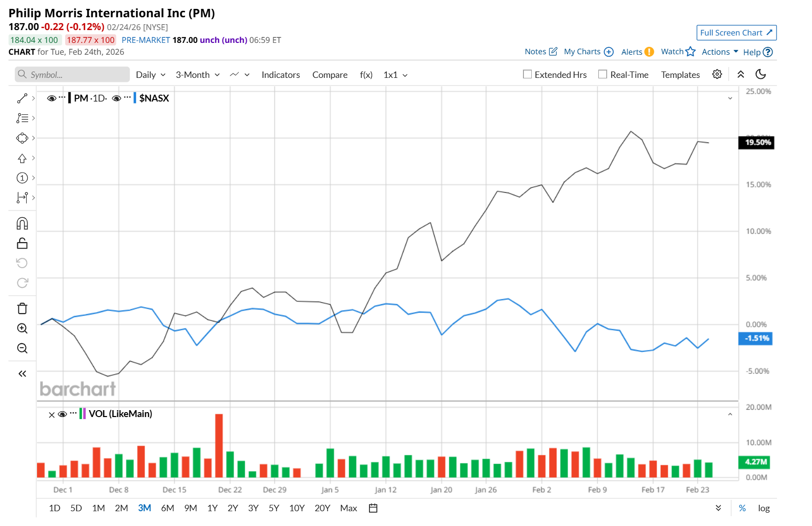
Task: Select the 20Y time range
Action: tap(322, 508)
